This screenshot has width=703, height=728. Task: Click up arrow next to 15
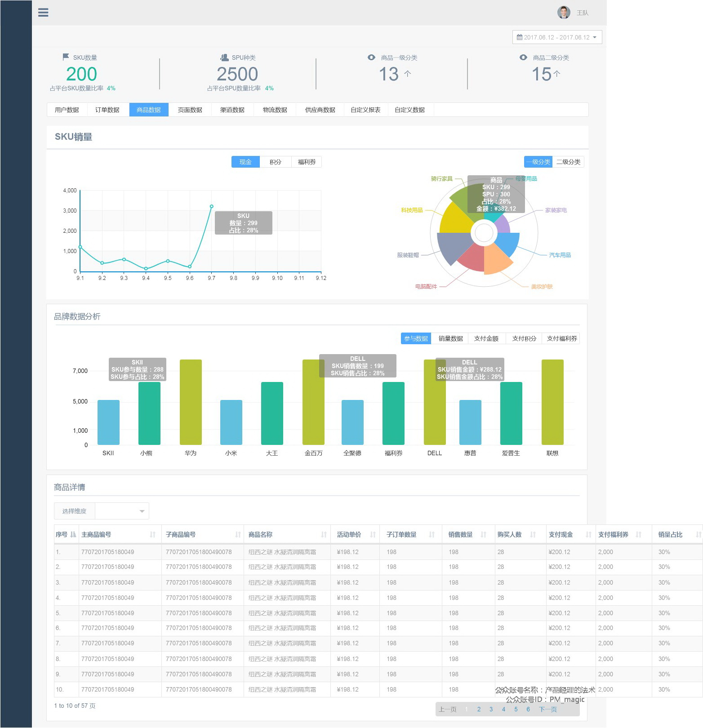click(557, 74)
